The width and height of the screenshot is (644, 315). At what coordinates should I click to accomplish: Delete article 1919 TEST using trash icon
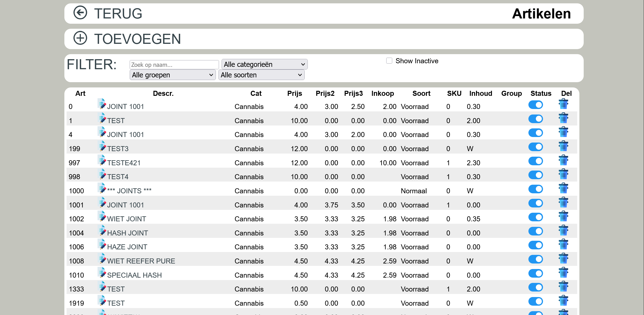564,300
